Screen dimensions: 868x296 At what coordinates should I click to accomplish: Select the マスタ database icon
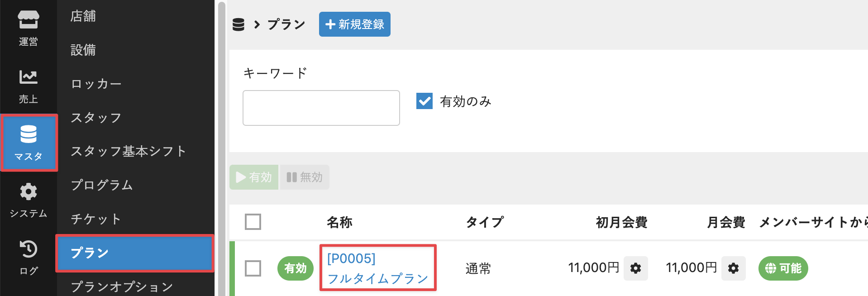click(x=28, y=143)
